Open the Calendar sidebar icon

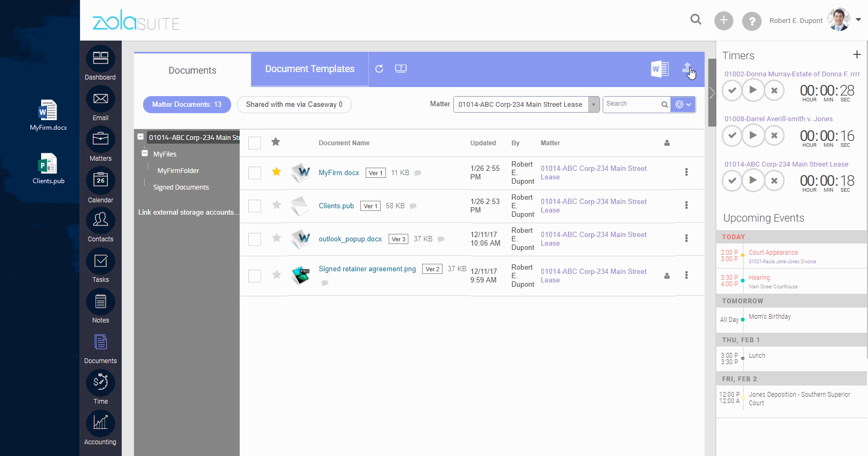[x=100, y=181]
